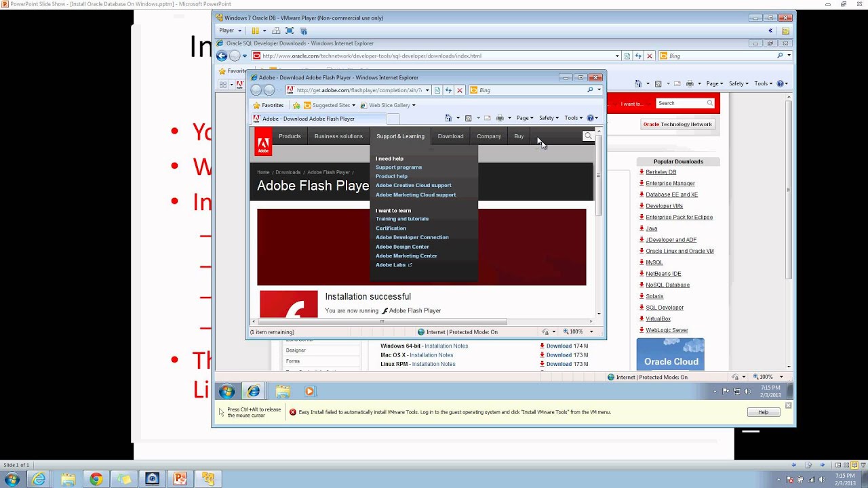868x488 pixels.
Task: Click Add to Favorites Bar star in Adobe IE window
Action: 296,105
